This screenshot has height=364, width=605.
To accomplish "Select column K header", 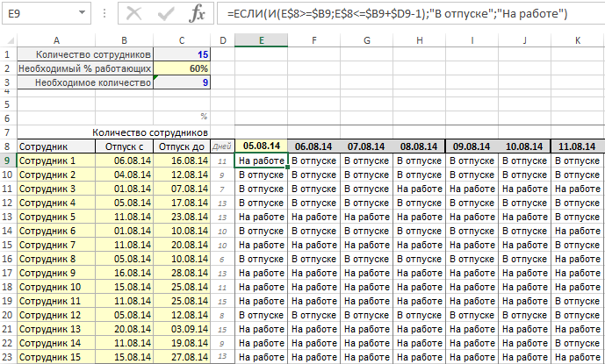I will (x=577, y=40).
